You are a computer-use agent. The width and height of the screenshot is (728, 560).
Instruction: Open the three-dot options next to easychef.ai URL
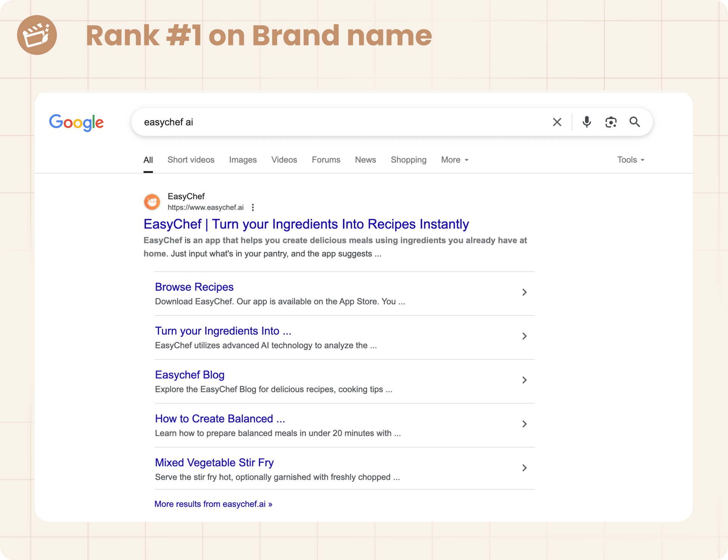click(x=253, y=207)
